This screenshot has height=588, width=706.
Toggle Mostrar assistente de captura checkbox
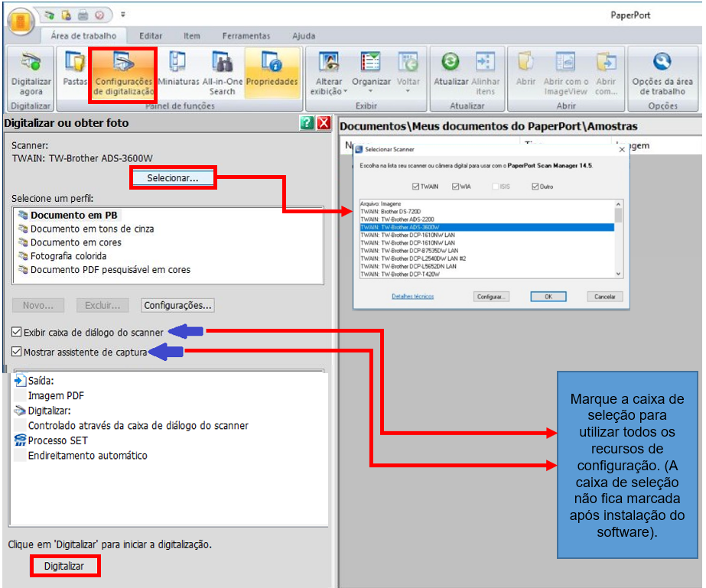coord(17,352)
